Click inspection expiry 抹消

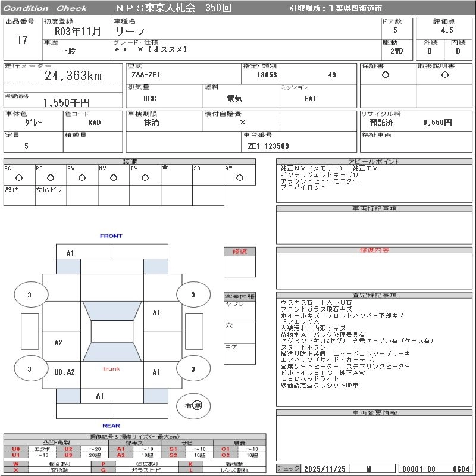(x=152, y=123)
